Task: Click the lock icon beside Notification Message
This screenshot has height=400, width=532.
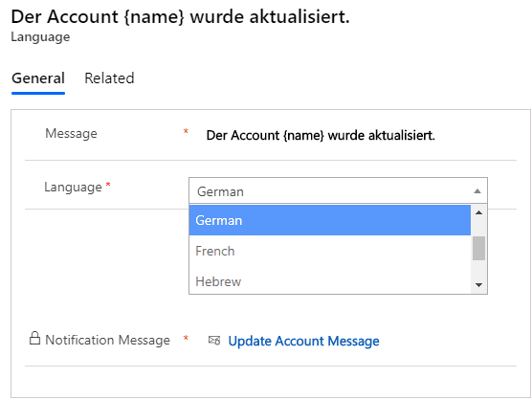Action: tap(34, 338)
